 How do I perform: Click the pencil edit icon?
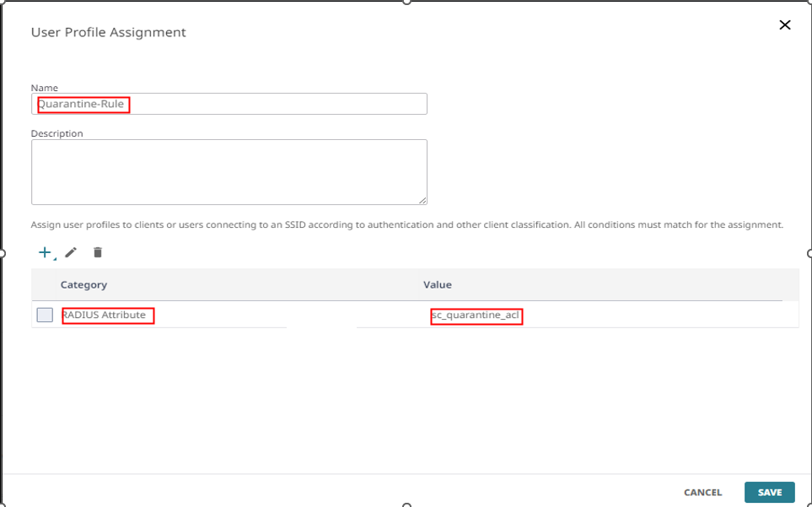(x=71, y=252)
